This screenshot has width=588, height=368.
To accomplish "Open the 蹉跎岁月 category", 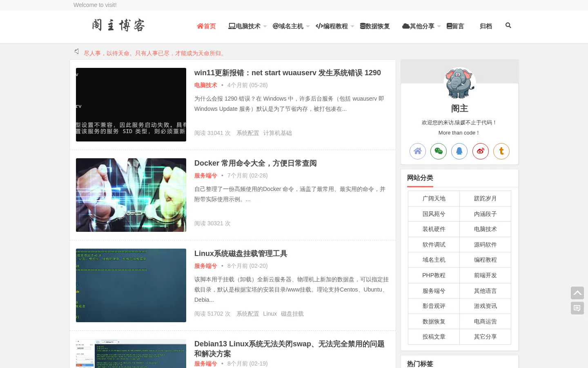I will [486, 198].
